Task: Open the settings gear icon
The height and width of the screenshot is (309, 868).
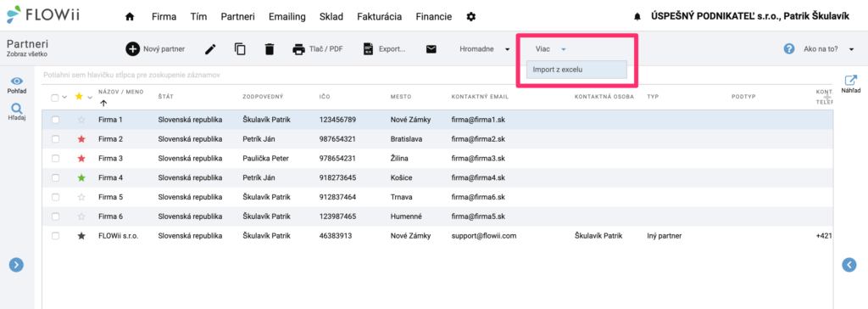Action: (x=471, y=17)
